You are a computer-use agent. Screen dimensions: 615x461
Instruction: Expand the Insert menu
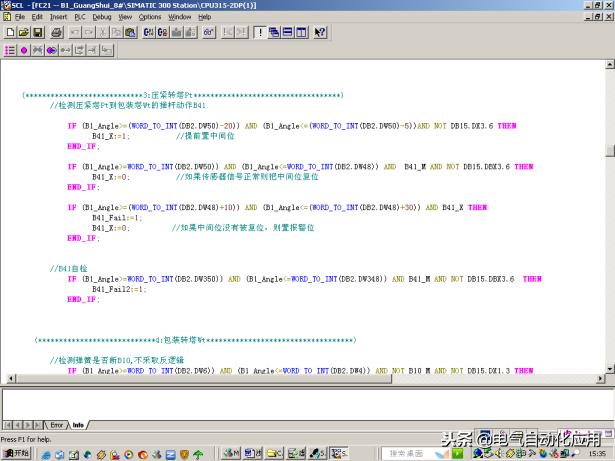(58, 17)
